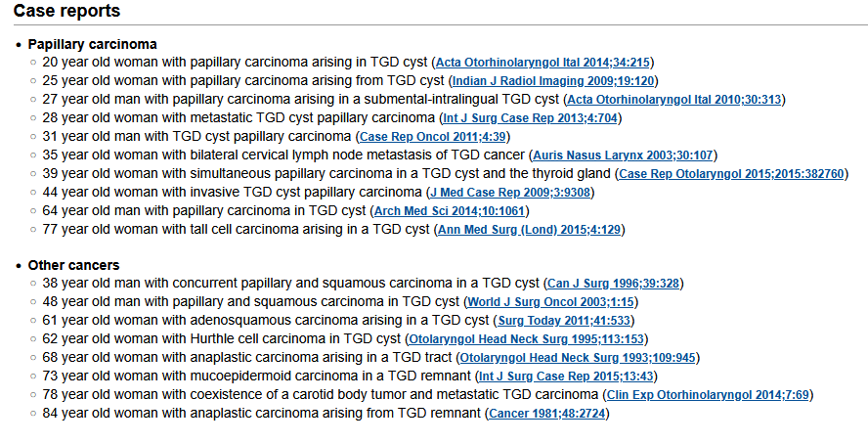Viewport: 868px width, 443px height.
Task: Open Clin Exp Otorhinolaryngol 2014;7:69 reference
Action: 708,395
